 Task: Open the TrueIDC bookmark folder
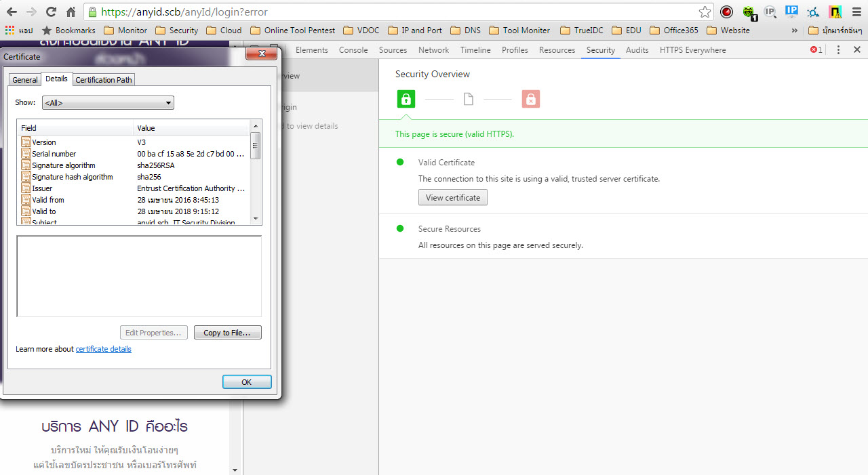click(x=582, y=30)
